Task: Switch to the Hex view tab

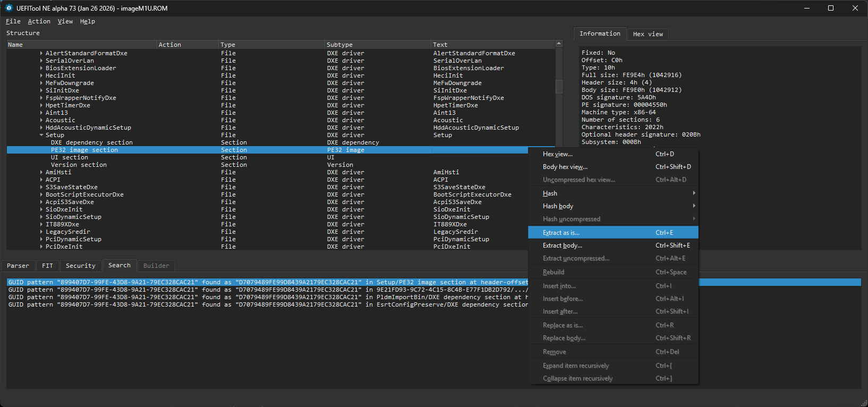Action: (648, 34)
